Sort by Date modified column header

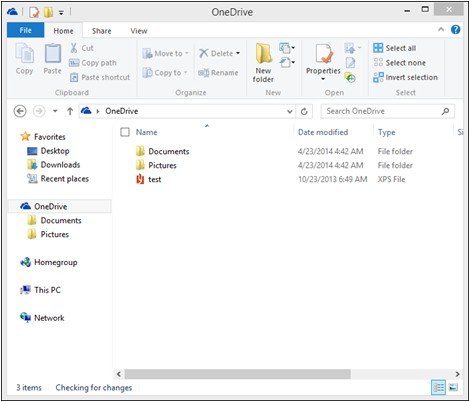point(323,132)
